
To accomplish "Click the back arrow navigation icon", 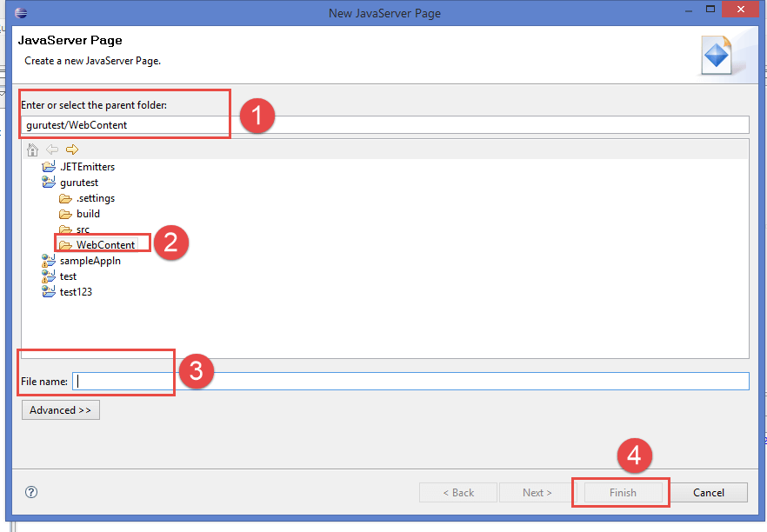I will (52, 150).
